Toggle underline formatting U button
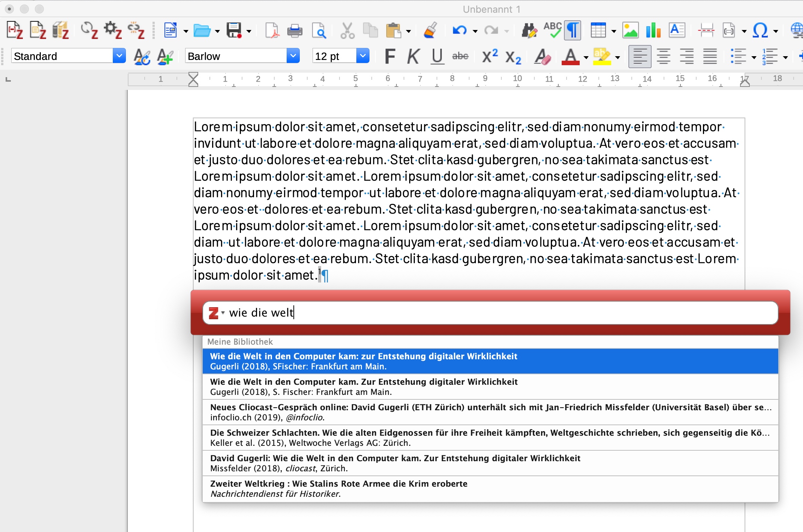Viewport: 803px width, 532px height. click(437, 57)
